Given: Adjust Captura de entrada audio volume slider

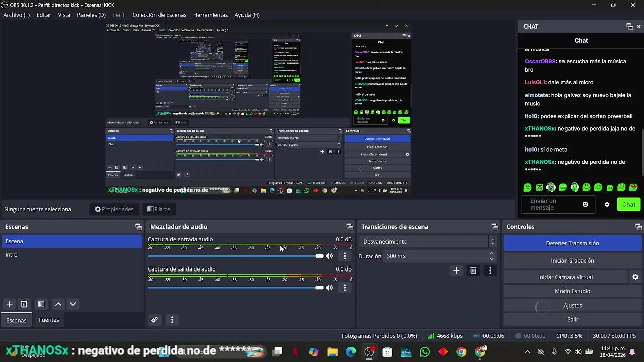Looking at the screenshot, I should click(x=236, y=256).
